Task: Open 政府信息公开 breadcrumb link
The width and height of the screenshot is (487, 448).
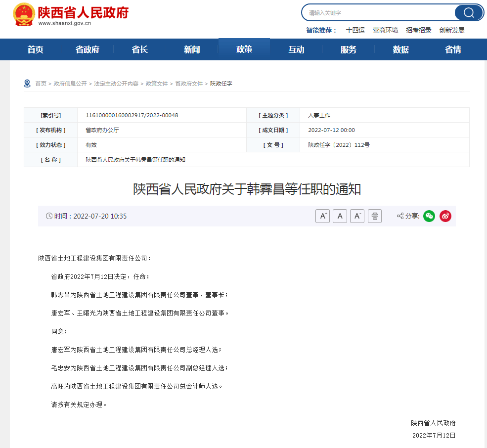Action: (x=70, y=84)
